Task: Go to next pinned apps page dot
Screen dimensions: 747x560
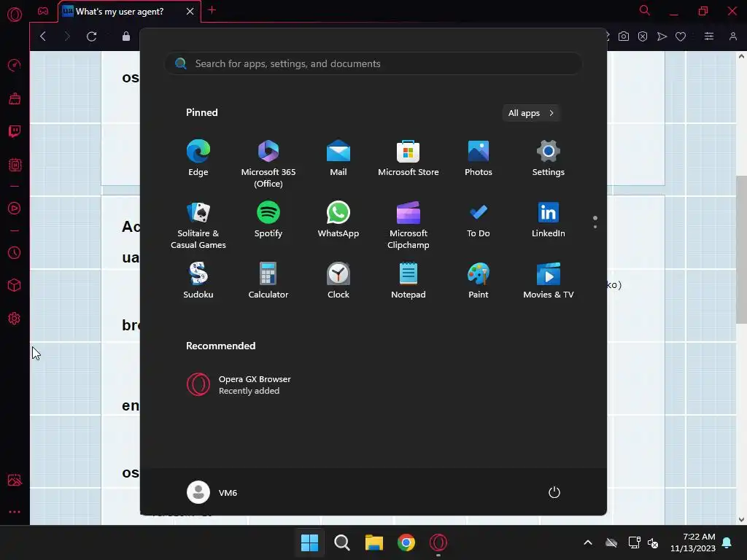Action: point(595,227)
